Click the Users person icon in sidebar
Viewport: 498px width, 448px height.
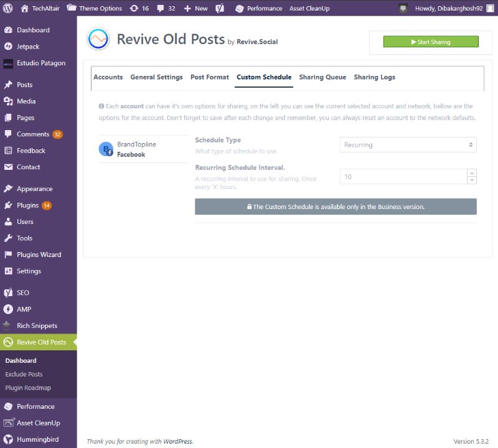click(8, 222)
